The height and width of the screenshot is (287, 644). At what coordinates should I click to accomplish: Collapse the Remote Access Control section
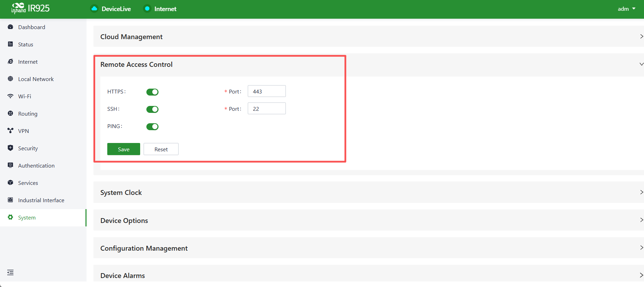click(641, 64)
